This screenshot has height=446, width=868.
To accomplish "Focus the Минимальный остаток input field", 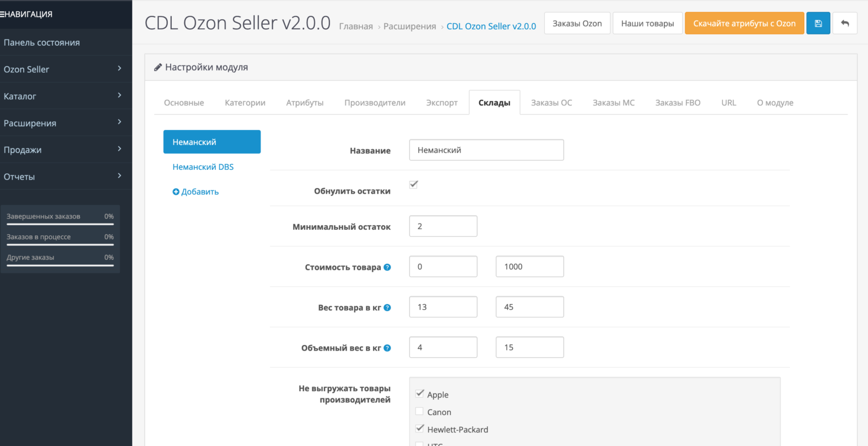I will tap(443, 226).
